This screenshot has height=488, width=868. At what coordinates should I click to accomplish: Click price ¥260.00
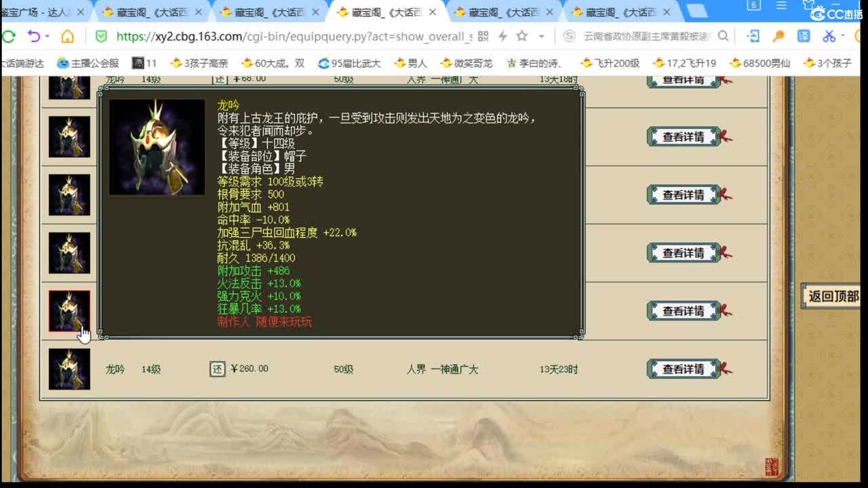[x=250, y=369]
